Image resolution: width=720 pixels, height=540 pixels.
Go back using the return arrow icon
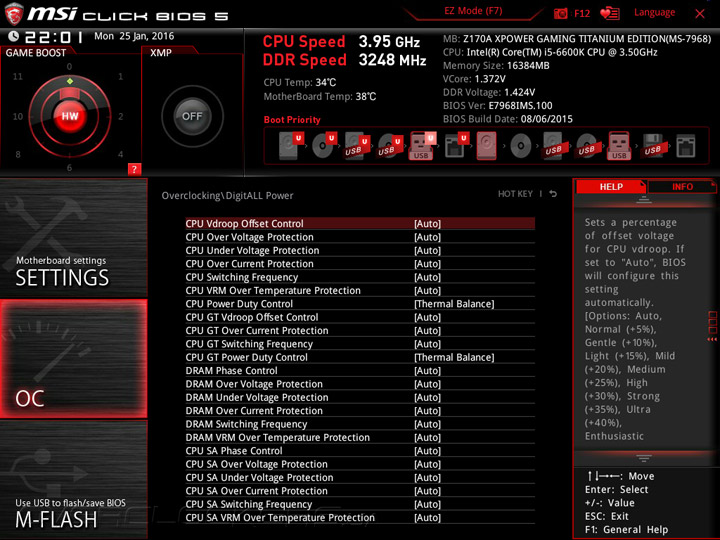tap(553, 194)
